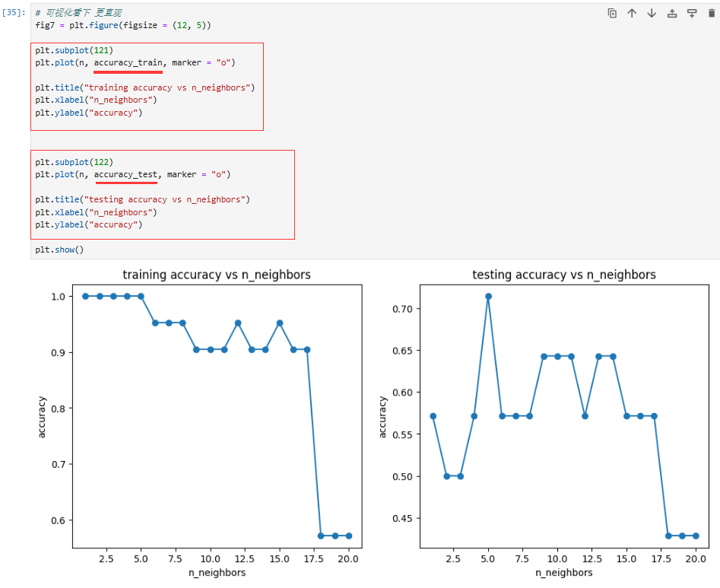Screen dimensions: 720x588
Task: Click the plt.show() line
Action: point(59,250)
